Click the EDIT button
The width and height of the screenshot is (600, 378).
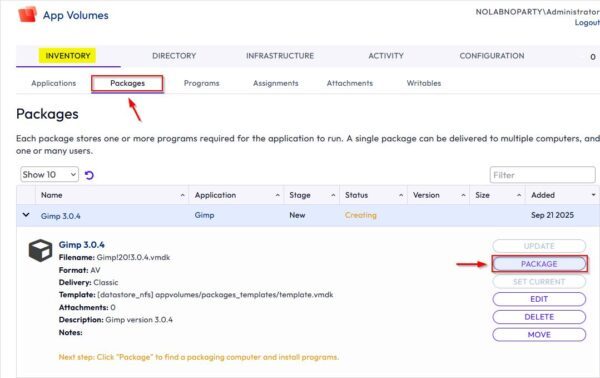coord(539,299)
